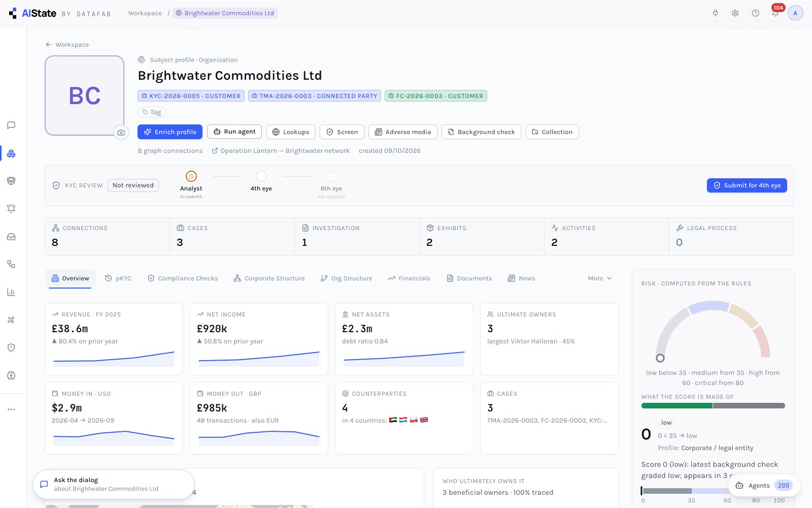Open the user avatar A menu
812x508 pixels.
tap(795, 13)
